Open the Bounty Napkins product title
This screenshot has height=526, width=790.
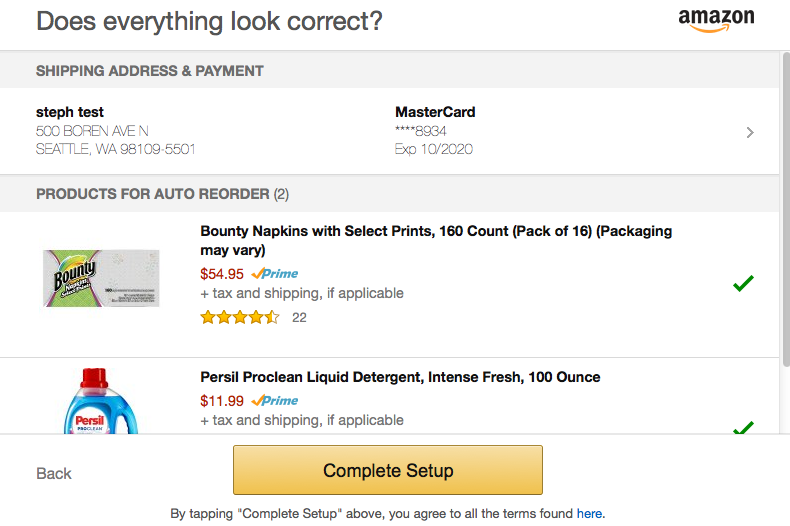pos(436,240)
